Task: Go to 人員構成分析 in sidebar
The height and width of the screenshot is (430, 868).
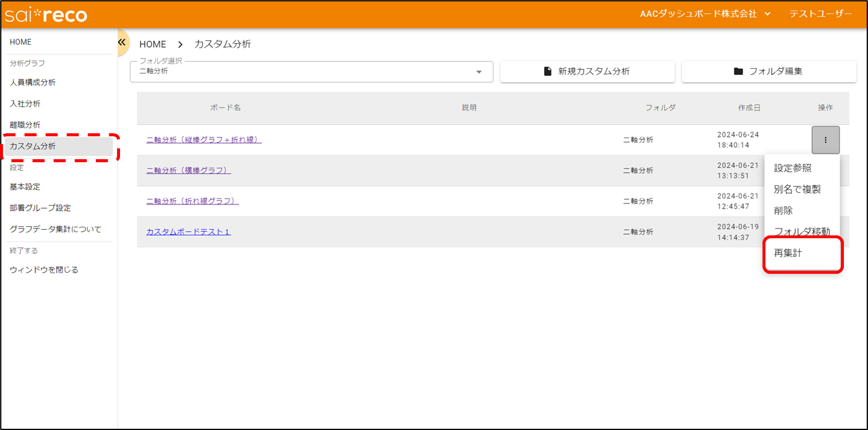Action: [33, 83]
